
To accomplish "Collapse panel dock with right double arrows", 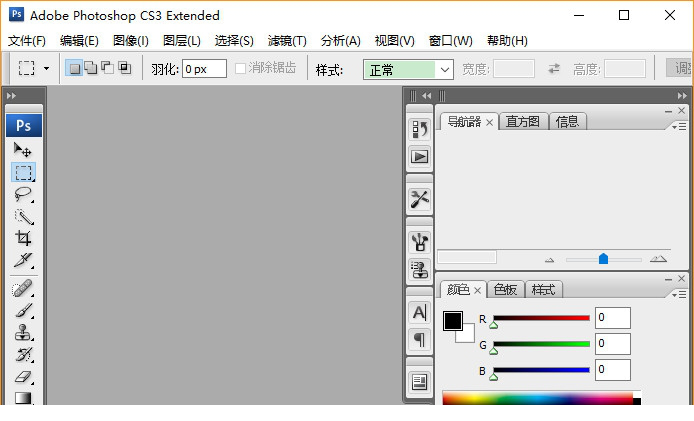I will (x=682, y=96).
